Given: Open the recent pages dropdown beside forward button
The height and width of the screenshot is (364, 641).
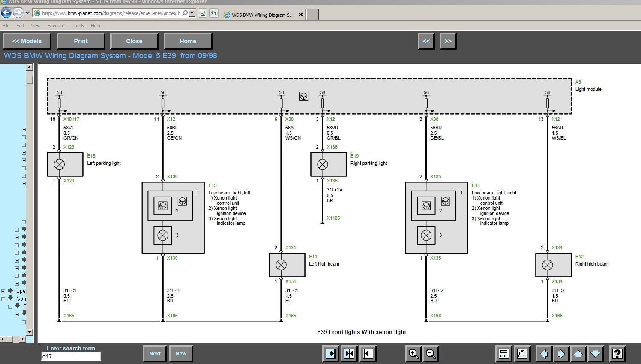Looking at the screenshot, I should click(28, 13).
